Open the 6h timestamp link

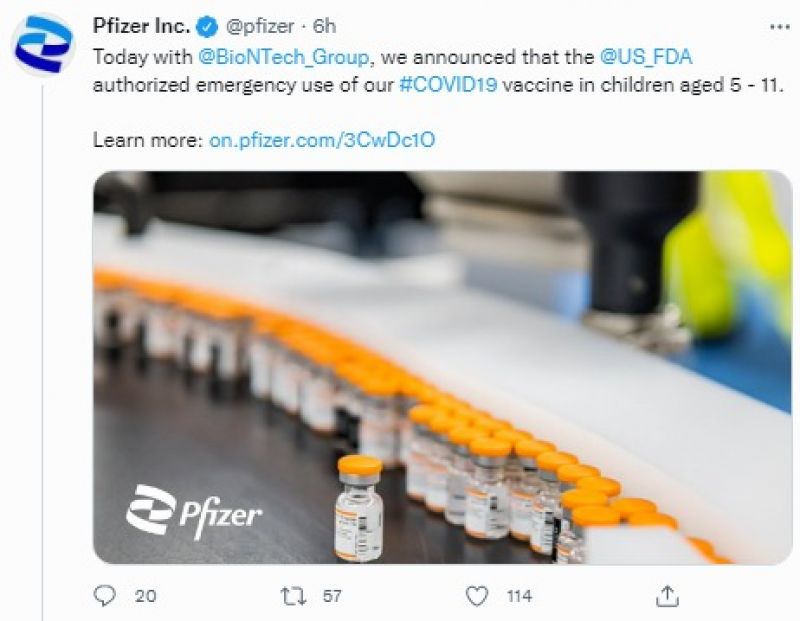pos(324,26)
